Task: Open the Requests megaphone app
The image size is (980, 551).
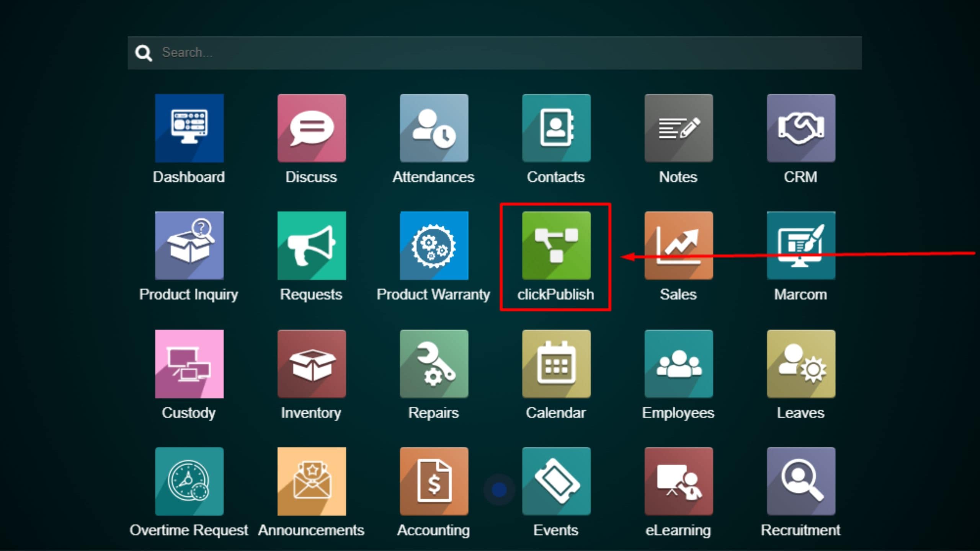Action: coord(312,246)
